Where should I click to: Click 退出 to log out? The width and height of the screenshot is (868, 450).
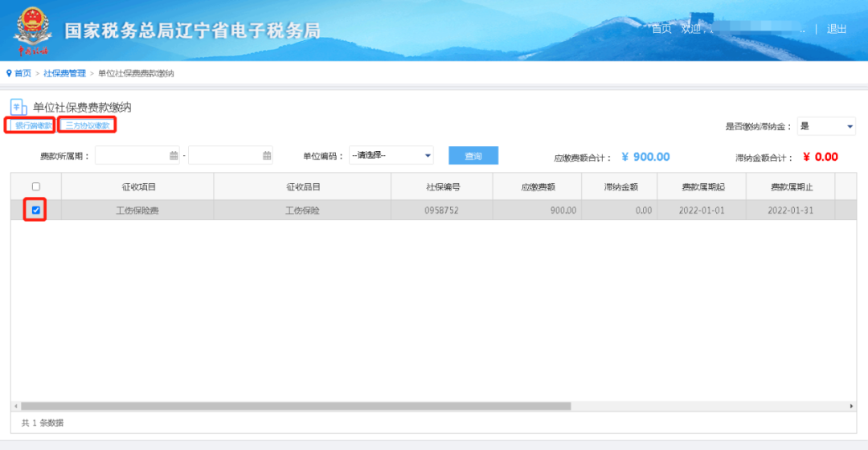point(837,29)
